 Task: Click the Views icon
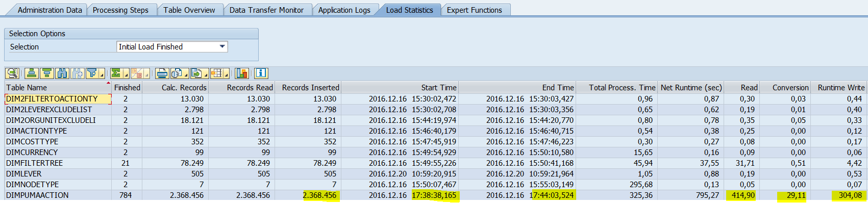coord(177,73)
